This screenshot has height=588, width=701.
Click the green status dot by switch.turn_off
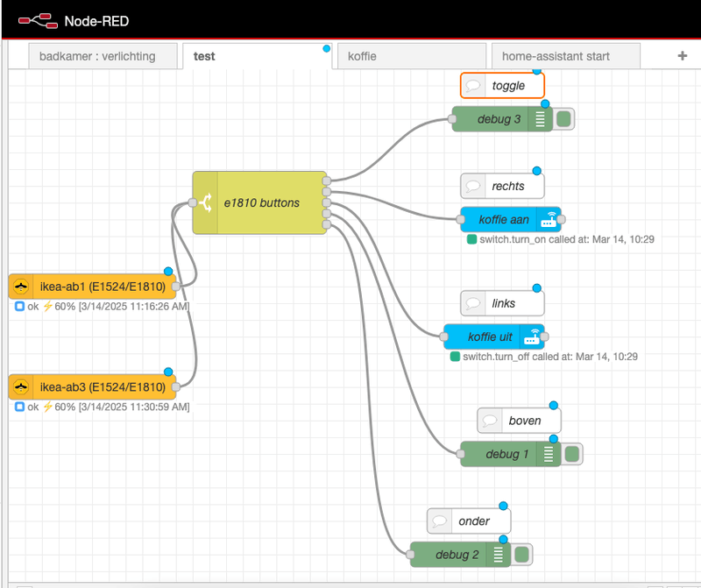[455, 357]
